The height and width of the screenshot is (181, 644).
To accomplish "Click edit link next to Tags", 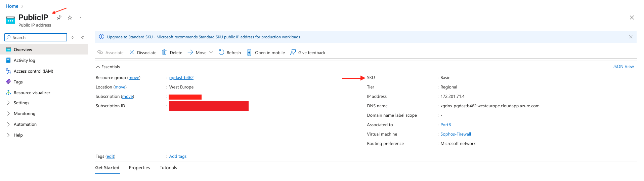I will tap(111, 156).
